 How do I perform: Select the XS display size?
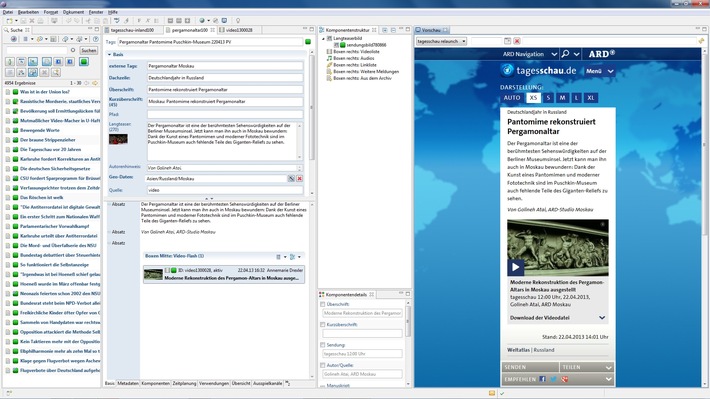point(533,98)
